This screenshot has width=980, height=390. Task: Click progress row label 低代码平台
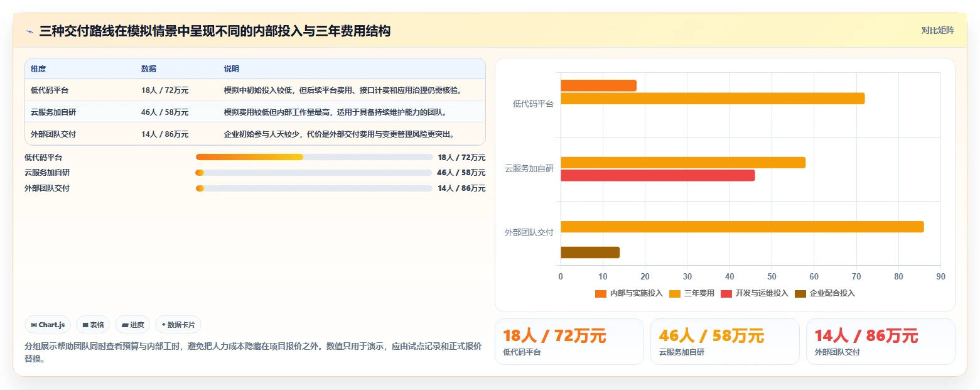(43, 157)
